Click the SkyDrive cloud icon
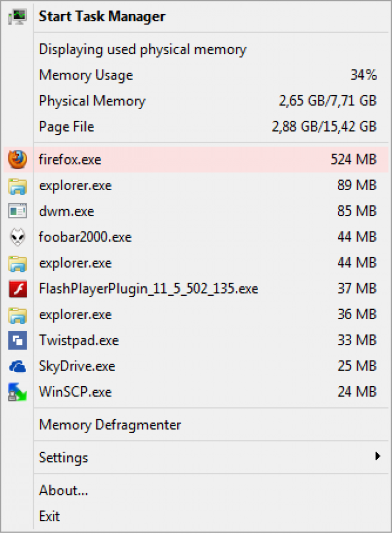The height and width of the screenshot is (534, 392). tap(17, 367)
